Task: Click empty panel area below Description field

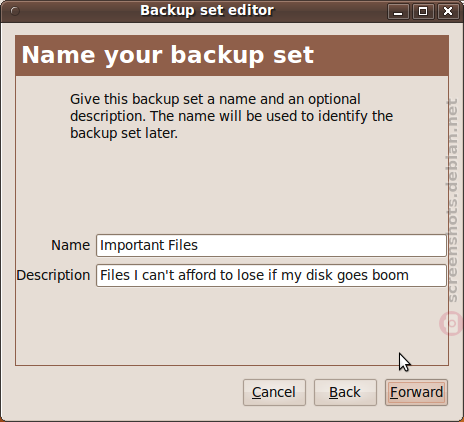Action: pyautogui.click(x=232, y=326)
